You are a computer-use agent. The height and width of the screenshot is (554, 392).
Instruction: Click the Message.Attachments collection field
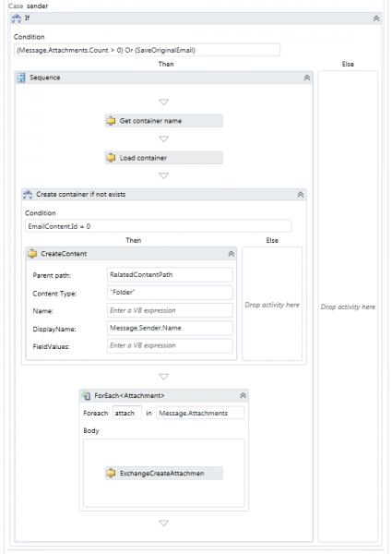coord(200,413)
